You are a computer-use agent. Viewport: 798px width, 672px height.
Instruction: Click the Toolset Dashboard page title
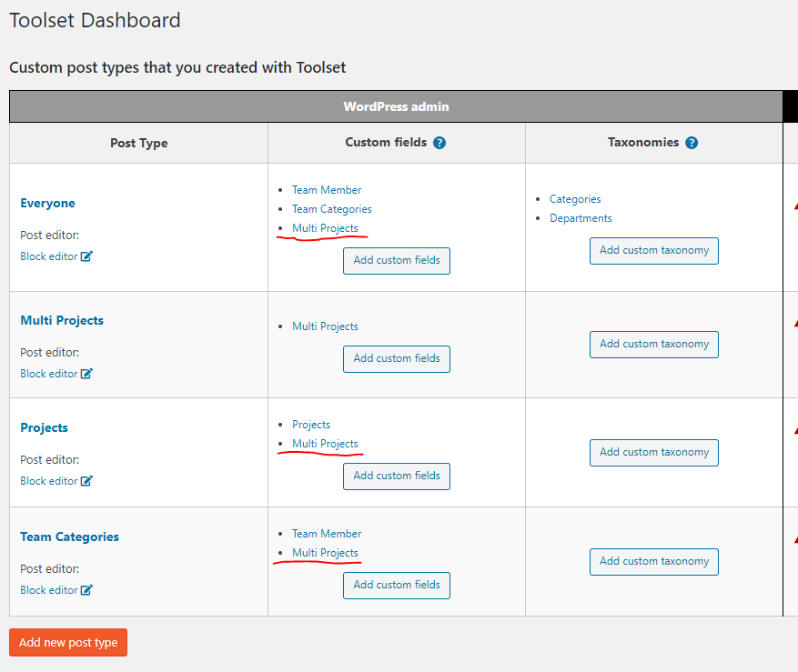pos(96,21)
